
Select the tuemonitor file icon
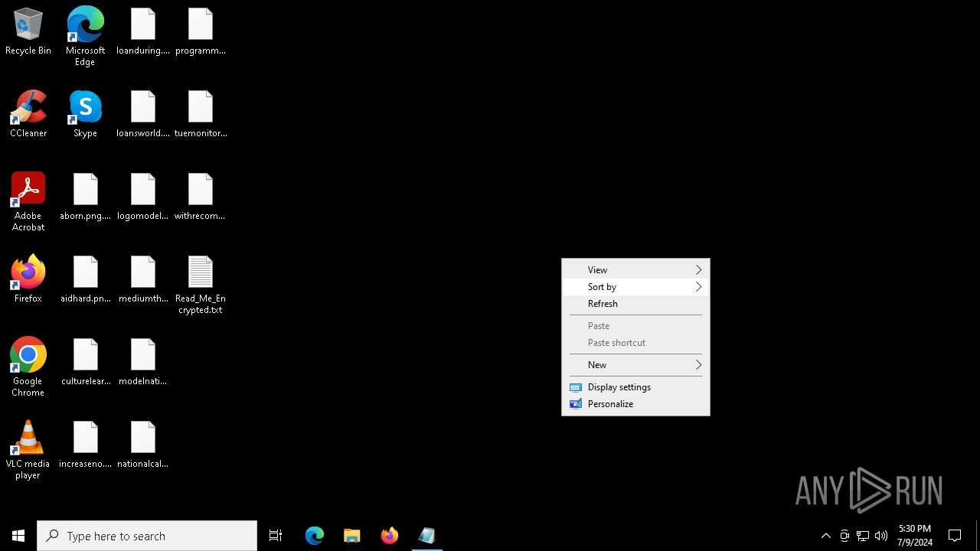pos(201,115)
